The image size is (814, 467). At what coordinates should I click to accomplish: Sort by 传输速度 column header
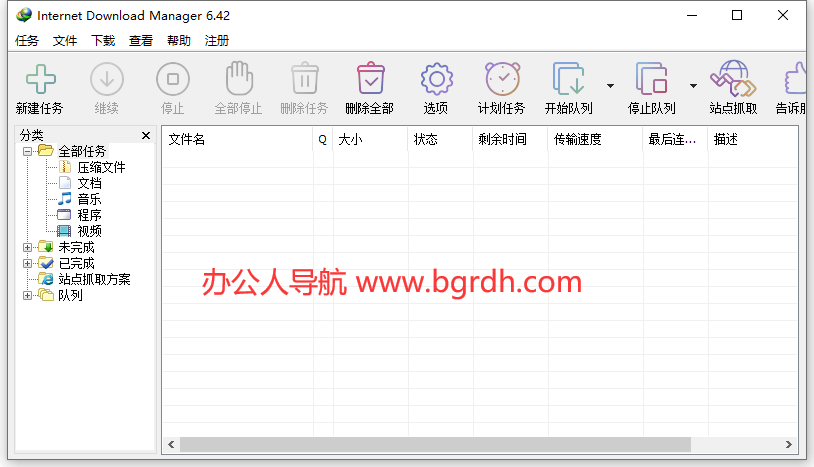point(595,140)
